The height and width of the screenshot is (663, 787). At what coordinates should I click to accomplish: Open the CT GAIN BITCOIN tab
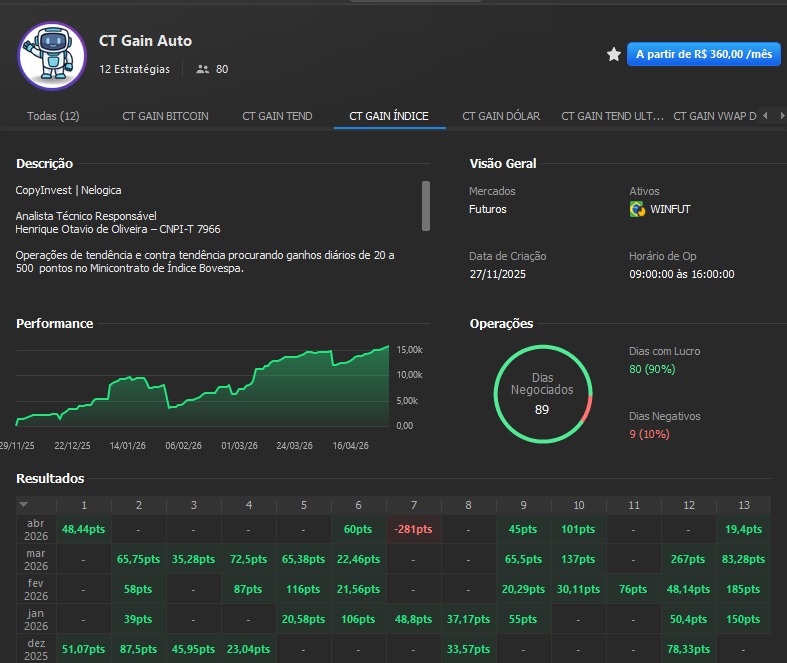[x=165, y=116]
